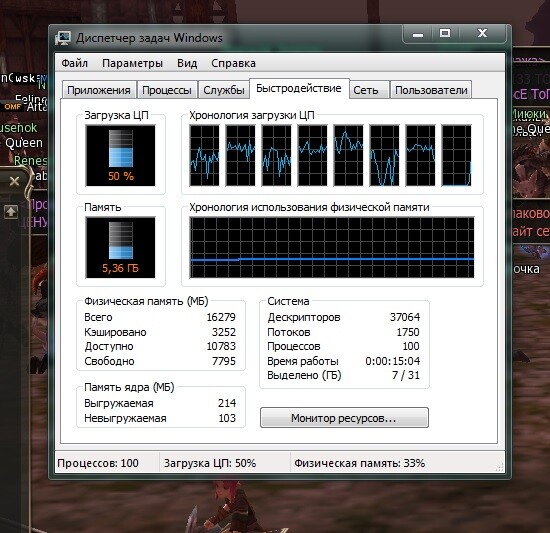The height and width of the screenshot is (533, 550).
Task: Click the last CPU core history graph
Action: tap(456, 155)
